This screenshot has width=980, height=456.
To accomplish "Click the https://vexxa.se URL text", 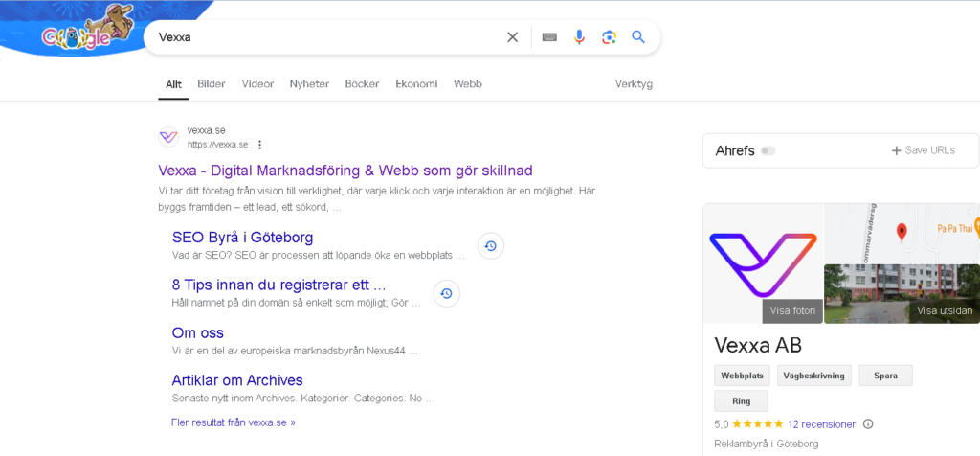I will coord(217,145).
